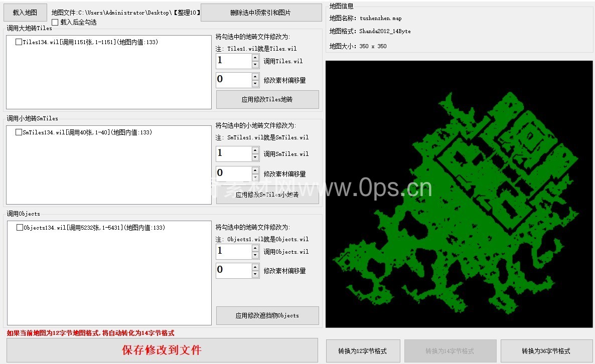The width and height of the screenshot is (595, 364).
Task: Increase 调用Objects.wil value with up arrow
Action: click(x=255, y=248)
